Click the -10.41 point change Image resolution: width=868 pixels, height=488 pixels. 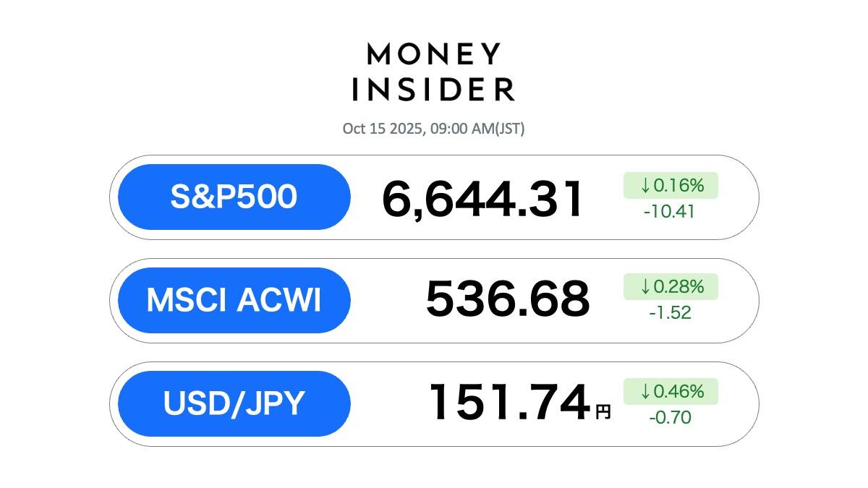pyautogui.click(x=668, y=212)
